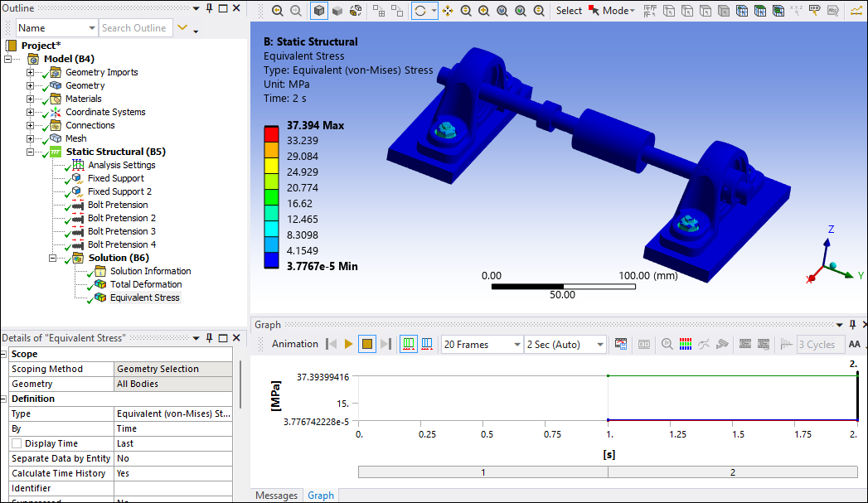Open the Label probe annotation tool

click(815, 10)
